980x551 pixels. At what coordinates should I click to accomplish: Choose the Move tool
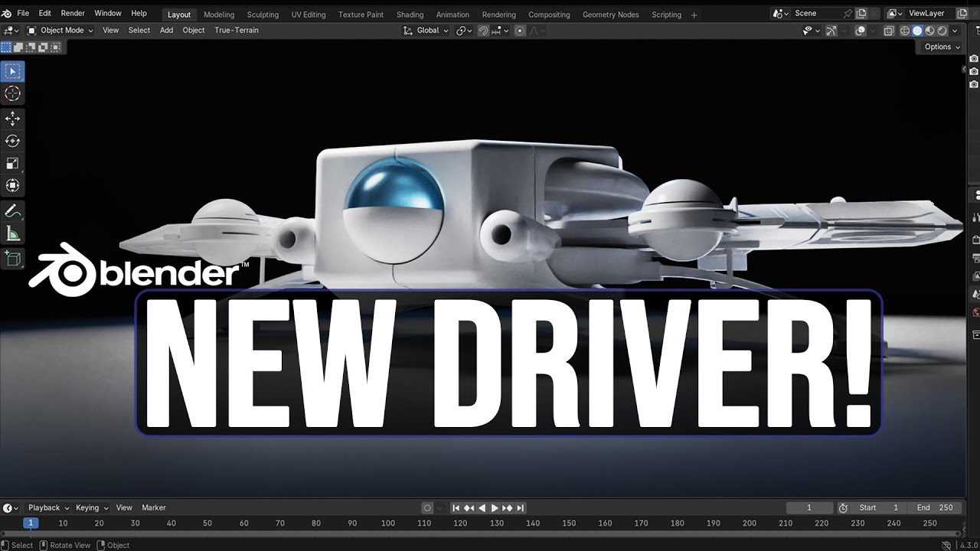point(13,119)
